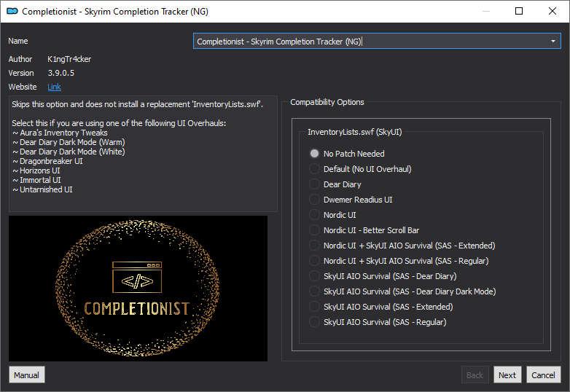
Task: Maximize the installer window
Action: [x=519, y=11]
